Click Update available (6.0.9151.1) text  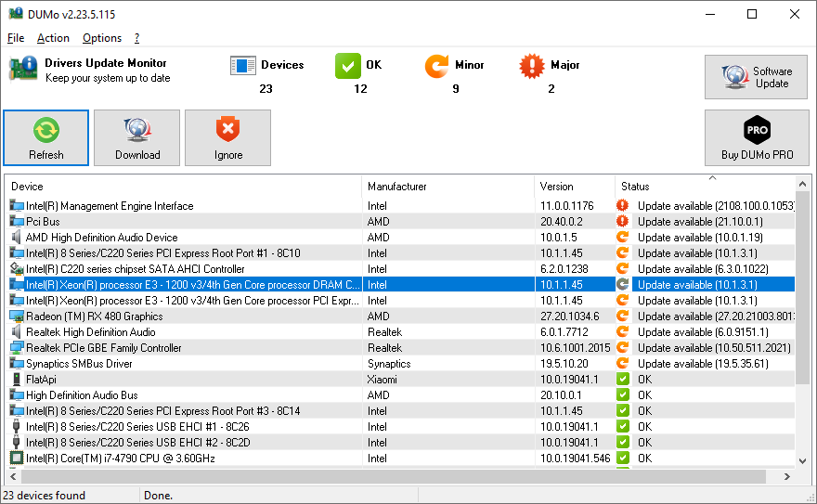[x=703, y=331]
